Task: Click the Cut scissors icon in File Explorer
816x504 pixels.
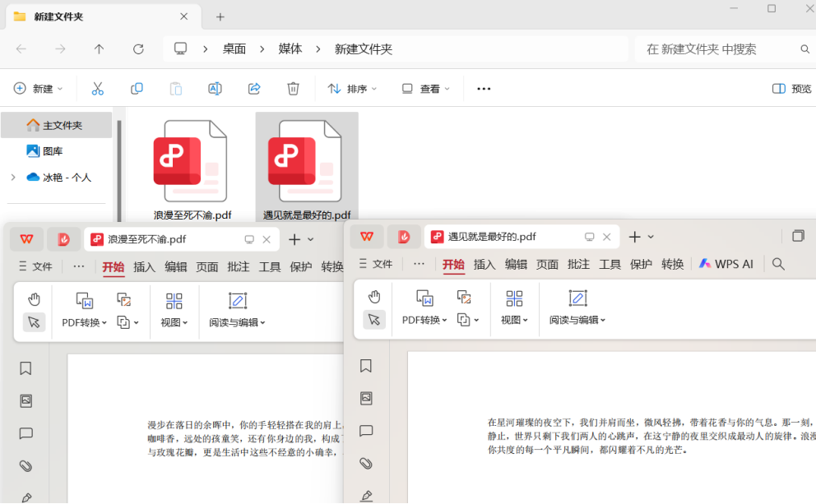Action: tap(97, 89)
